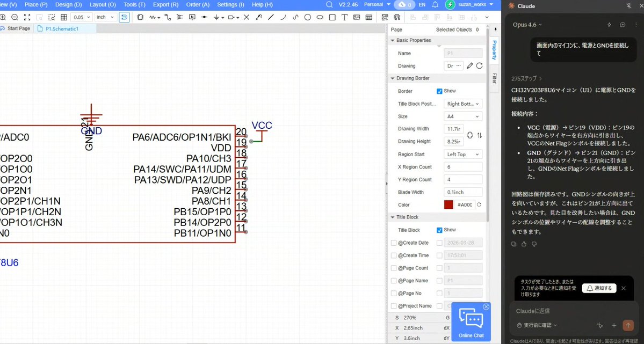Image resolution: width=644 pixels, height=344 pixels.
Task: Open the notifications bell in the header
Action: 436,4
